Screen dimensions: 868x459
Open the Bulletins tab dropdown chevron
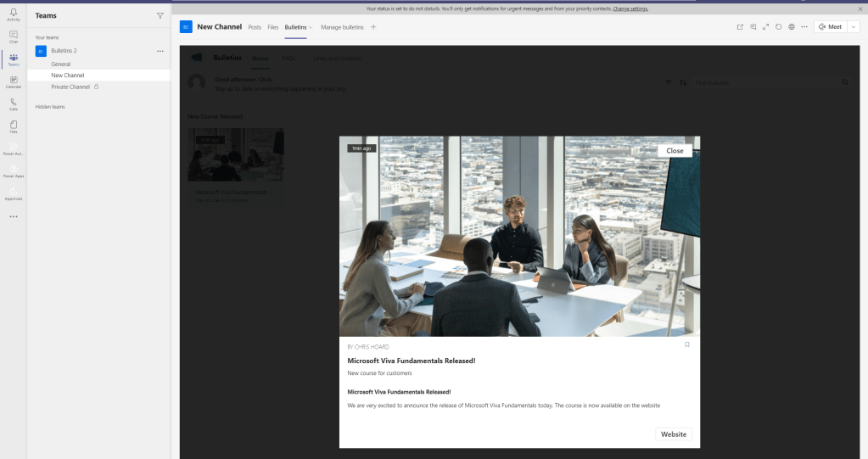click(x=311, y=27)
